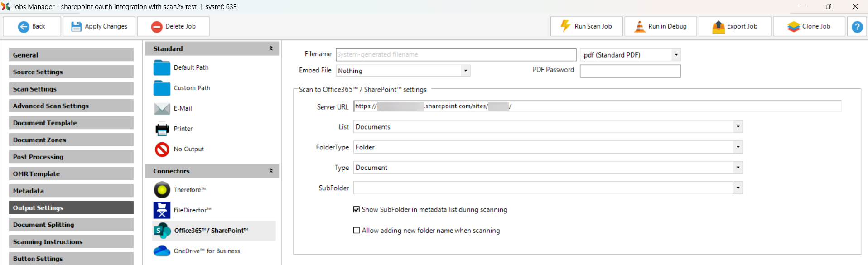Expand the PDF file format dropdown
The width and height of the screenshot is (868, 265).
[676, 55]
